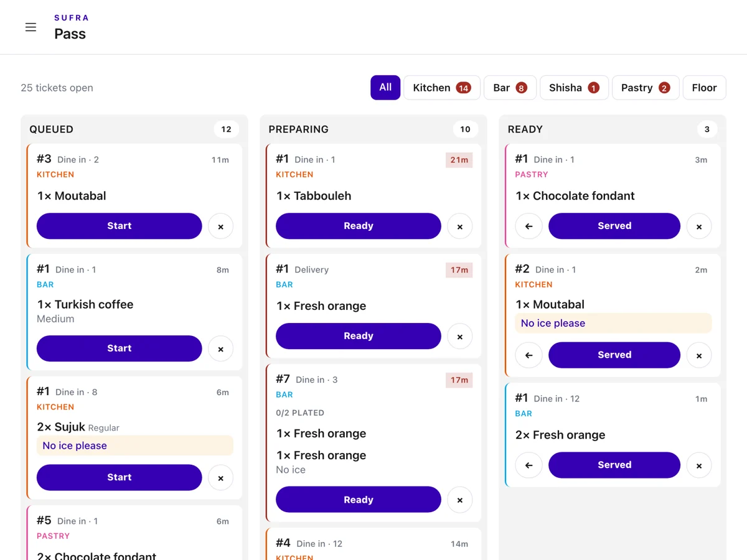Cancel the delivery Fresh orange ticket

[459, 337]
